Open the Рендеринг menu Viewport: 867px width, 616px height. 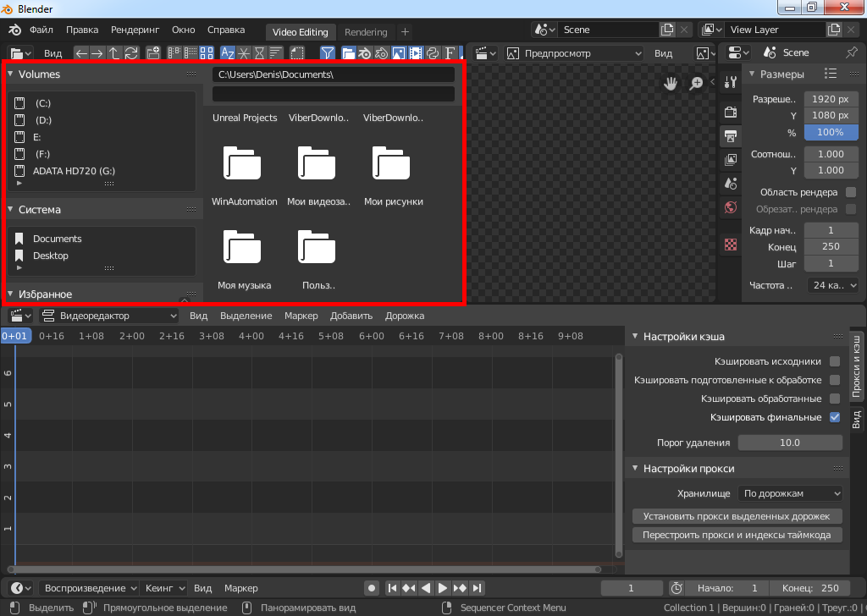pyautogui.click(x=135, y=30)
